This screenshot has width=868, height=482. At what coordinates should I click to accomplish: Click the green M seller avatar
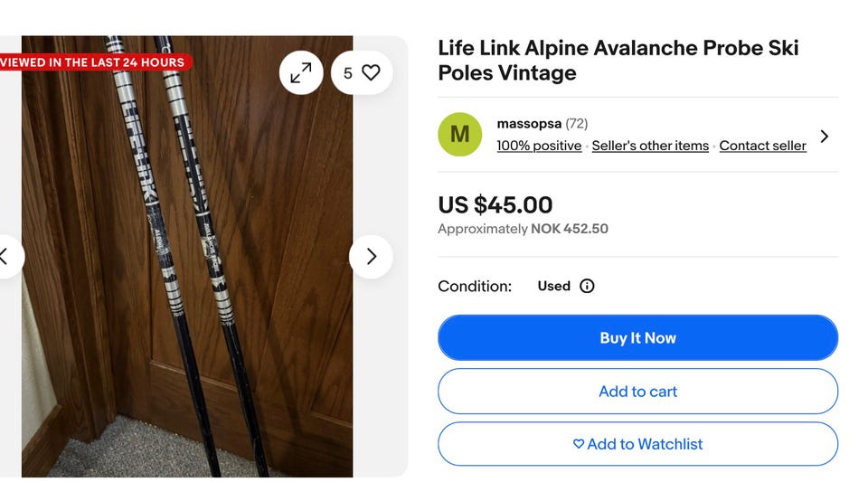click(459, 135)
